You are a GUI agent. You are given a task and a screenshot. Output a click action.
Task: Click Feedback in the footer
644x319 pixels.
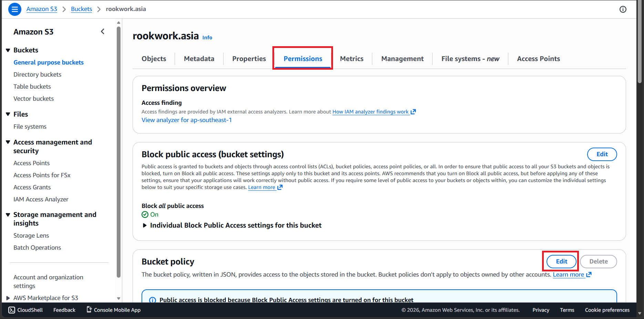coord(64,310)
